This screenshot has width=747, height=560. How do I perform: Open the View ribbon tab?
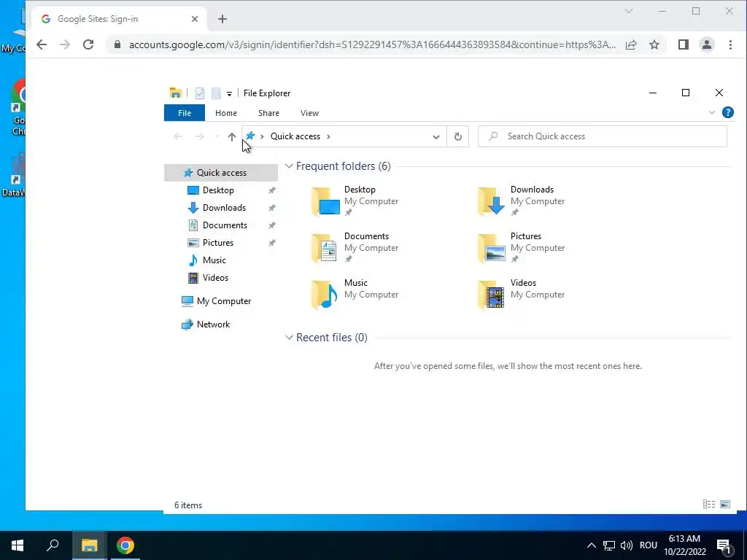click(309, 113)
